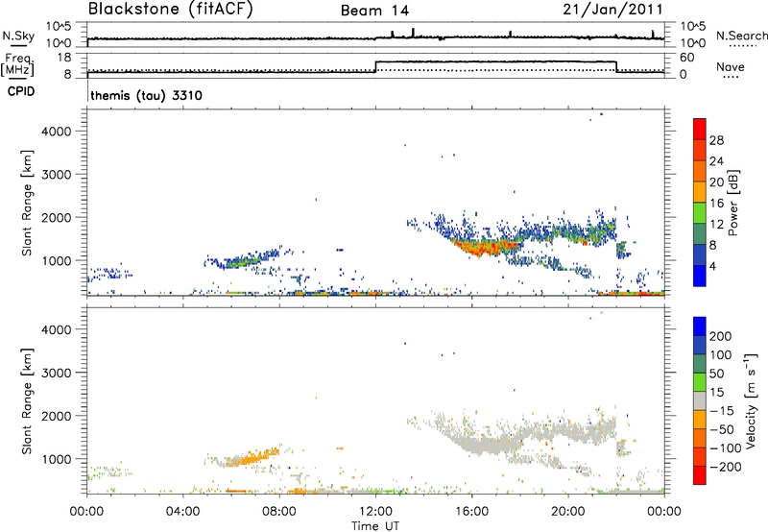This screenshot has height=532, width=768.
Task: Click the Power [dB] colorbar title
Action: click(x=732, y=203)
